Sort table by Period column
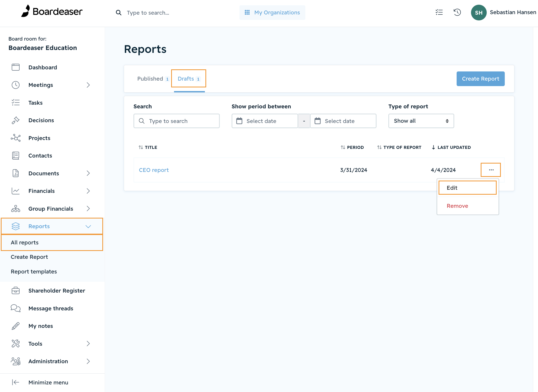This screenshot has height=392, width=538. (x=352, y=147)
